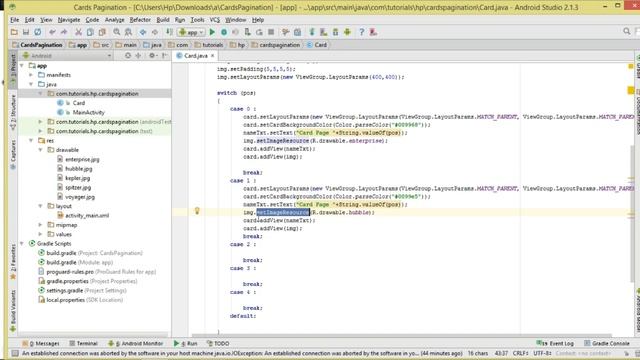Collapse the java folder node
The width and height of the screenshot is (640, 360).
pyautogui.click(x=31, y=84)
